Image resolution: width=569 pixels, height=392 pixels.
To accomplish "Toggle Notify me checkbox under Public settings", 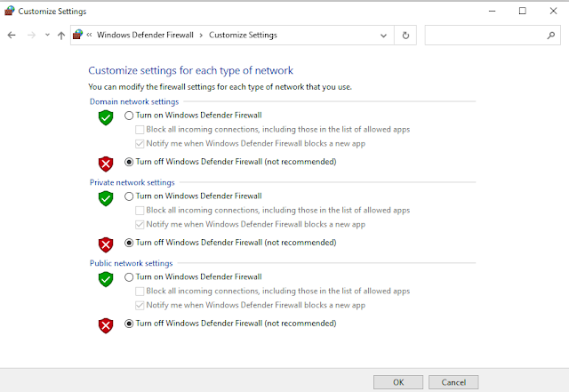I will 140,306.
